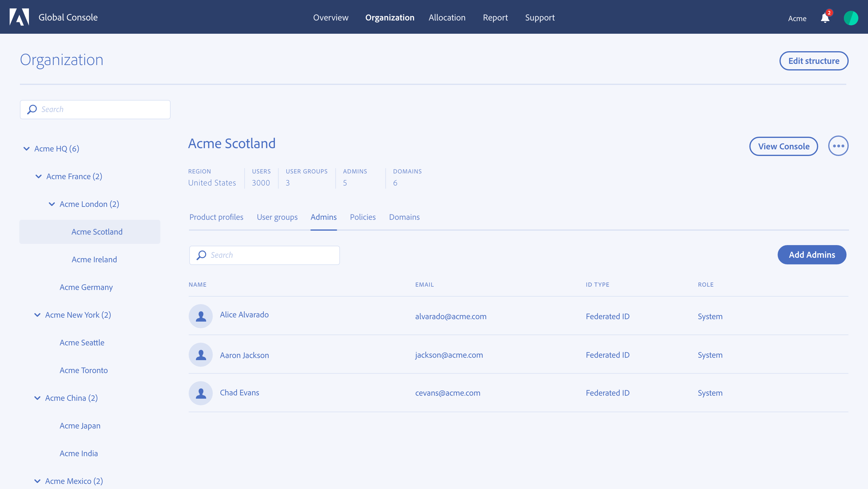
Task: Select Acme India in the tree
Action: [78, 453]
